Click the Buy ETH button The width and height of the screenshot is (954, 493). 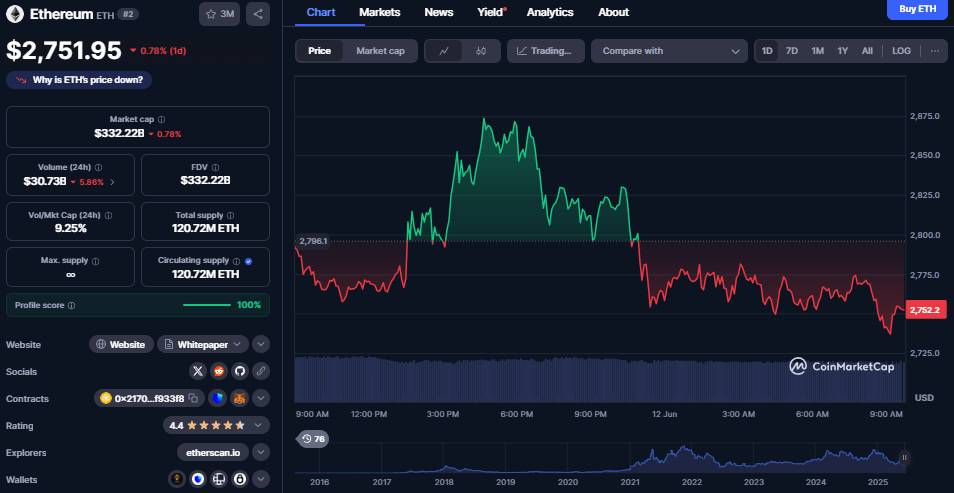[x=916, y=10]
